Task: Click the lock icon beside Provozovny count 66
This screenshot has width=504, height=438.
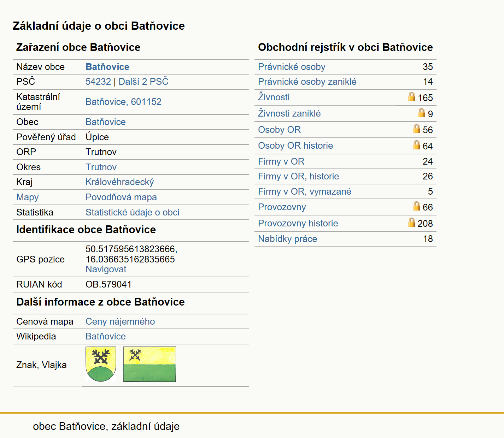Action: (417, 206)
